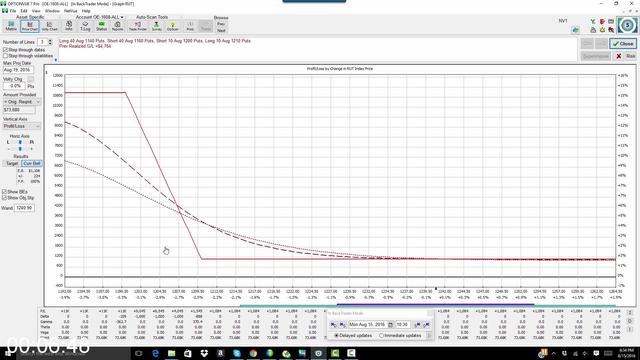This screenshot has height=360, width=640.
Task: Select the Price Chart toolbar button
Action: (x=30, y=26)
